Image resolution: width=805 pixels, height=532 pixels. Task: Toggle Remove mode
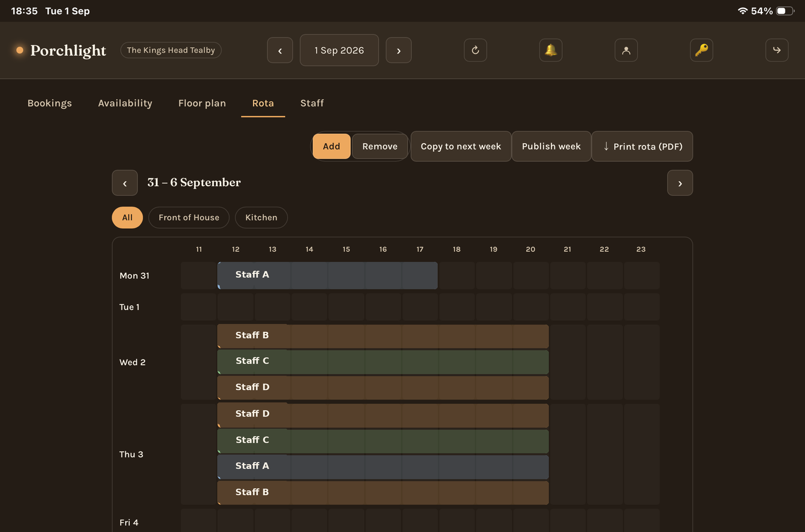[380, 147]
